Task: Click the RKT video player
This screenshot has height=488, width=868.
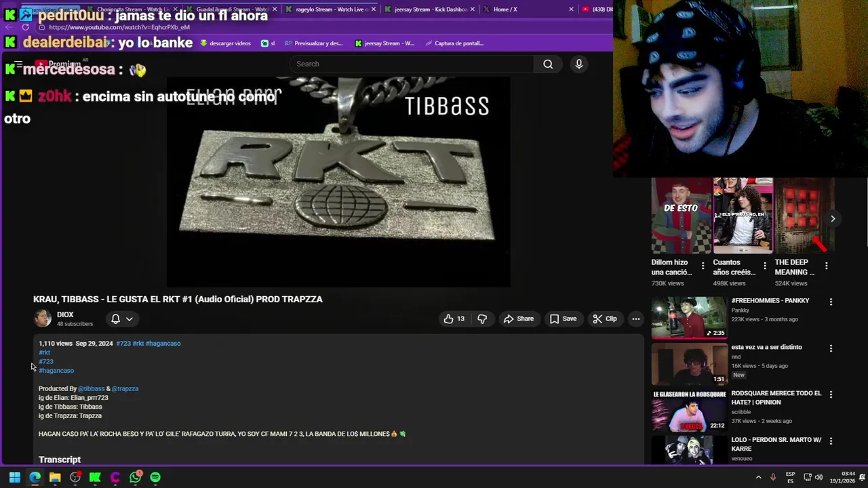Action: point(338,182)
